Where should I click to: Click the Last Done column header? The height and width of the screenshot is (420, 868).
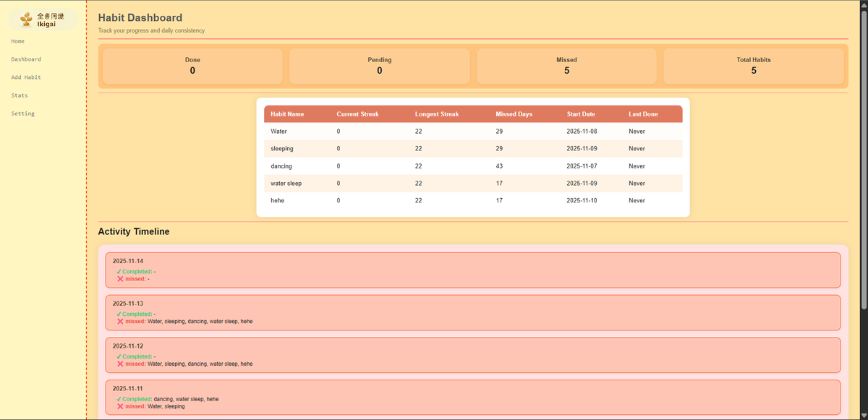coord(643,114)
